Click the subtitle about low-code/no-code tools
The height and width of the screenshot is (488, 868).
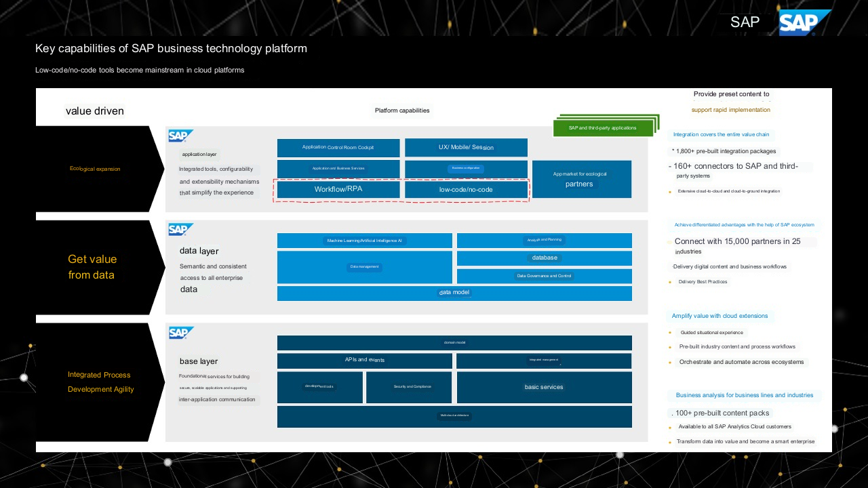point(140,70)
